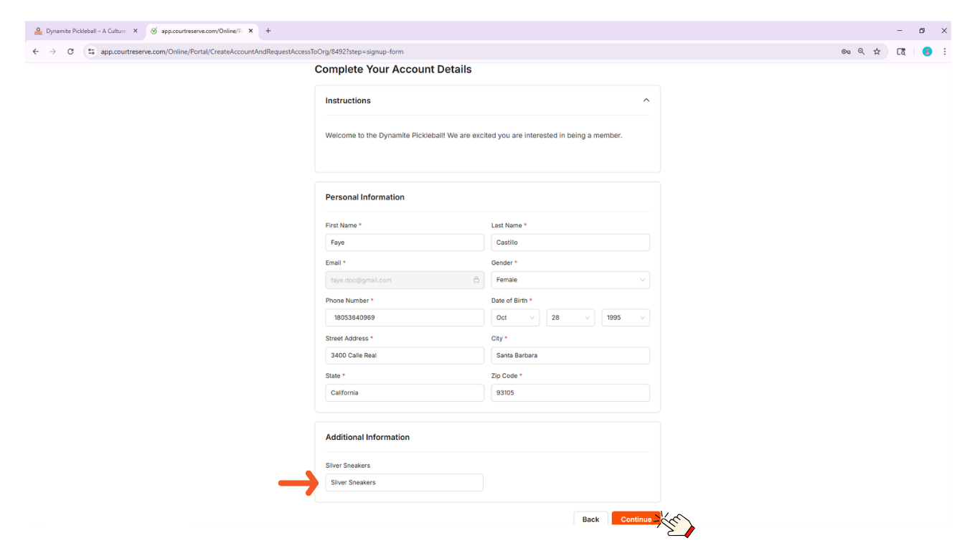Reload the current page
The image size is (980, 551).
[x=70, y=52]
